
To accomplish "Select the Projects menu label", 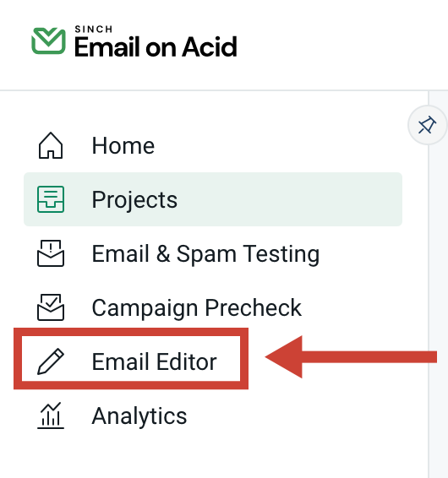I will coord(134,200).
